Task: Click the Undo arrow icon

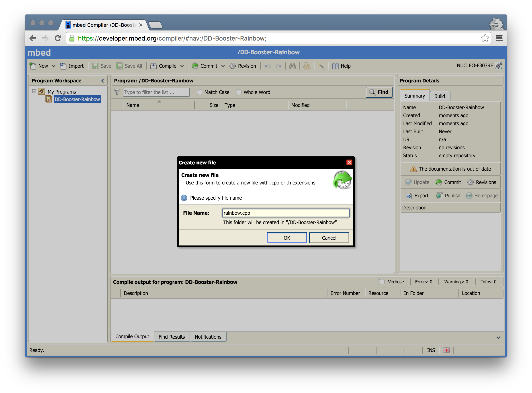Action: click(x=268, y=66)
